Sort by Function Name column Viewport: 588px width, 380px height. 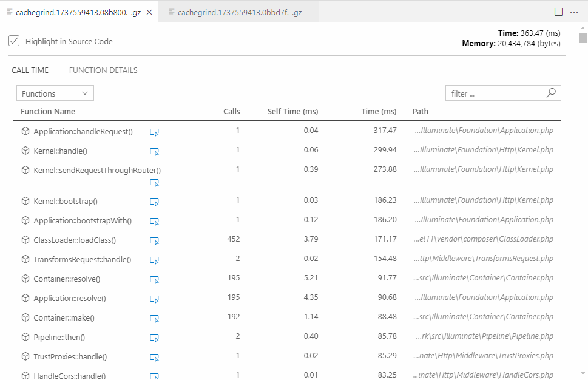pyautogui.click(x=48, y=112)
